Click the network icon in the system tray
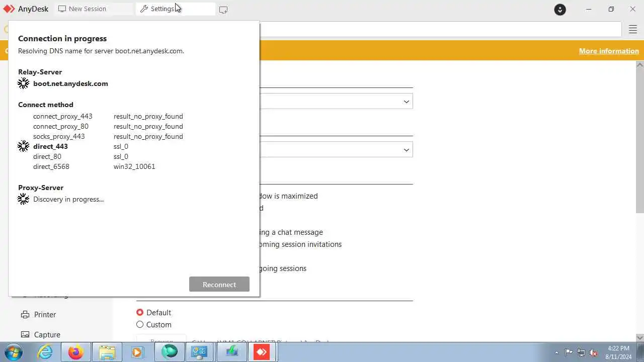The image size is (644, 362). coord(581,352)
